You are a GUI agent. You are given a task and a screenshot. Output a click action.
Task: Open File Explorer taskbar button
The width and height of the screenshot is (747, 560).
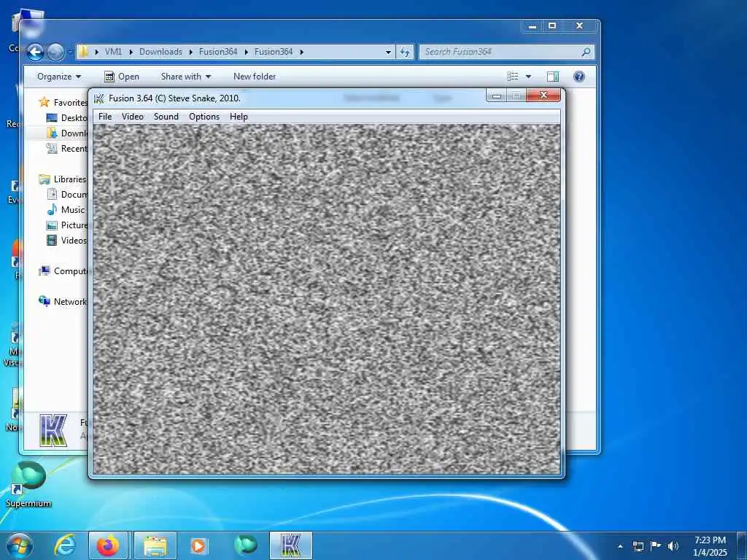pos(155,545)
